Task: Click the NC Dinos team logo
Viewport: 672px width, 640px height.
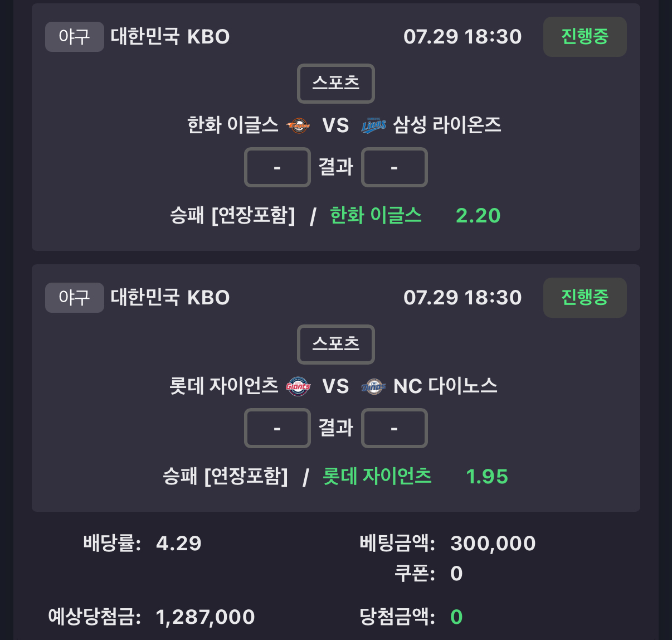Action: [x=373, y=386]
